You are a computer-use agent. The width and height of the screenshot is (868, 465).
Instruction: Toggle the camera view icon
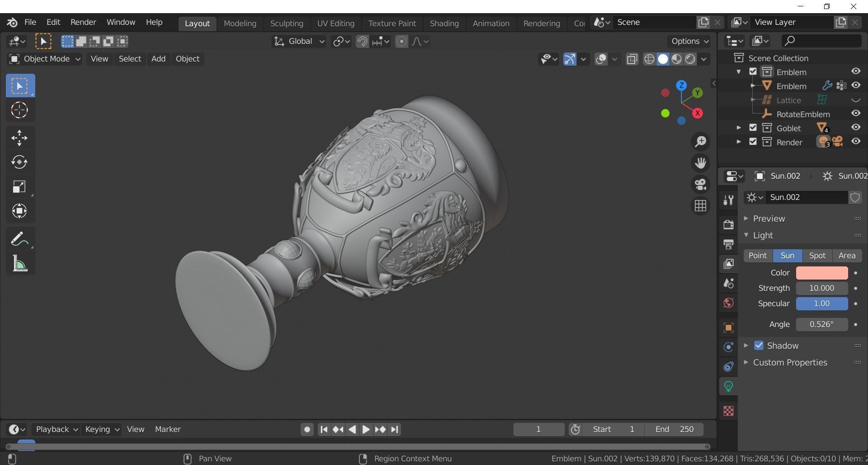(700, 184)
